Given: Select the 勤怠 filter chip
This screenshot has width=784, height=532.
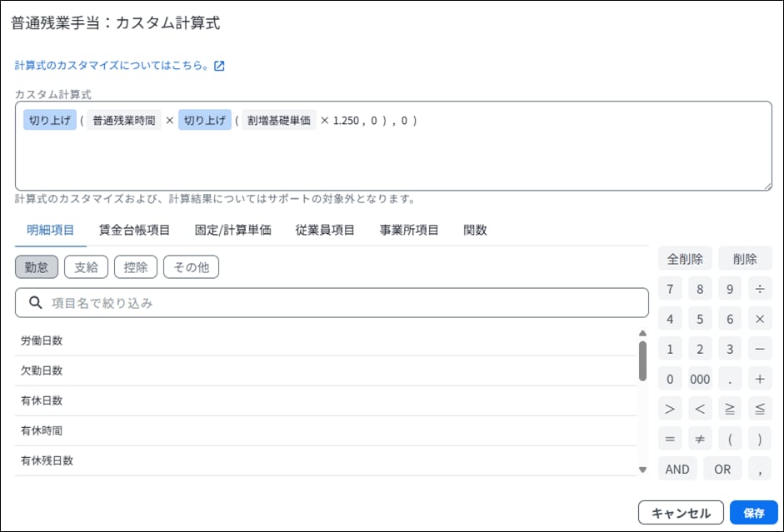Looking at the screenshot, I should (37, 267).
